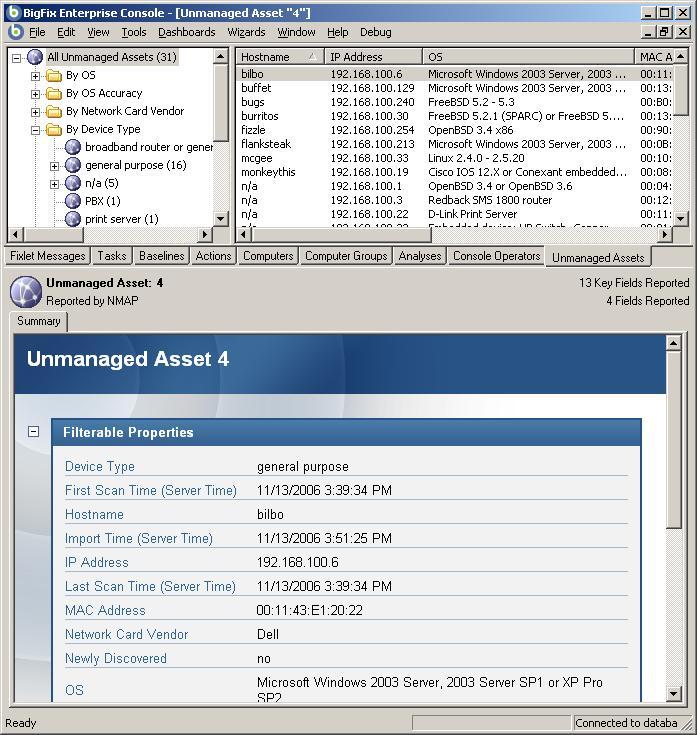Collapse the Filterable Properties section
697x735 pixels.
[x=34, y=431]
